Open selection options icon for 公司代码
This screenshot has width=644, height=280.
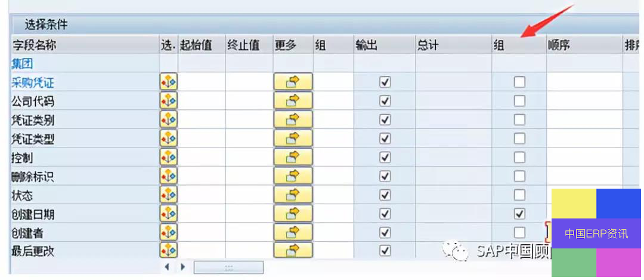pos(168,101)
